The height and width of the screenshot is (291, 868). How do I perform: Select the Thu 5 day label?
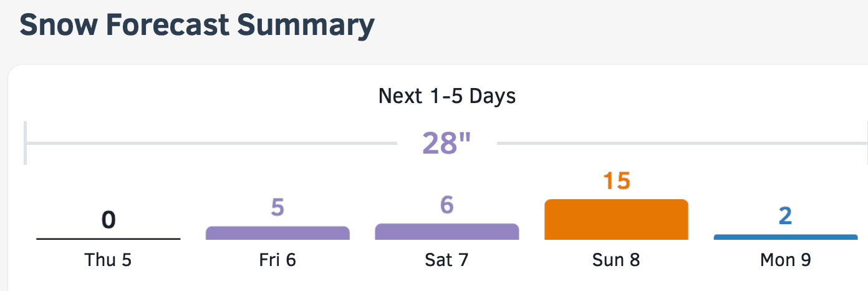click(109, 260)
